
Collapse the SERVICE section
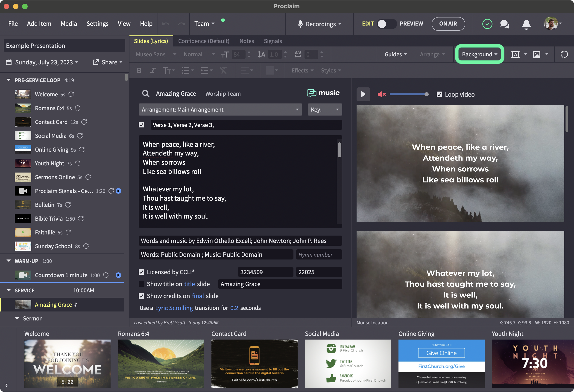(9, 290)
